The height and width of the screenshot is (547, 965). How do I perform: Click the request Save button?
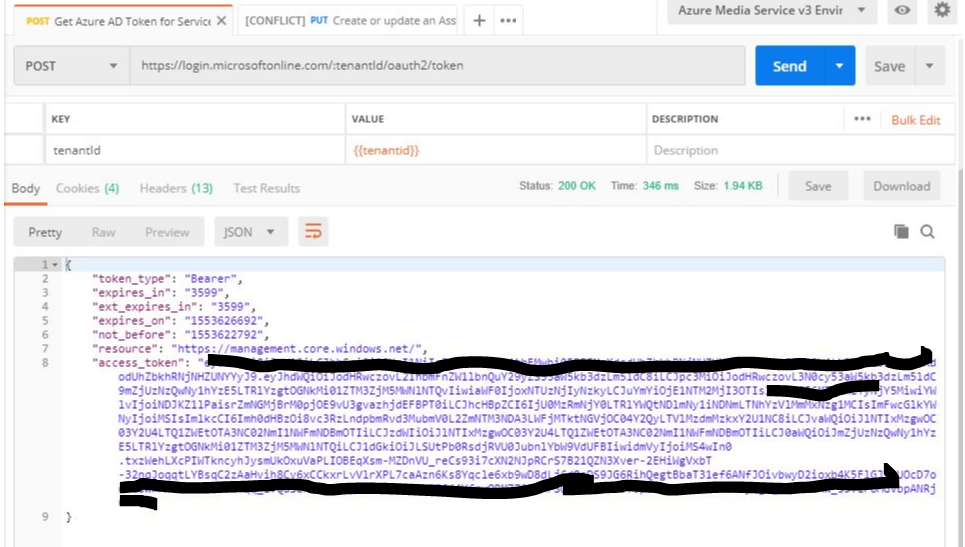pyautogui.click(x=890, y=66)
